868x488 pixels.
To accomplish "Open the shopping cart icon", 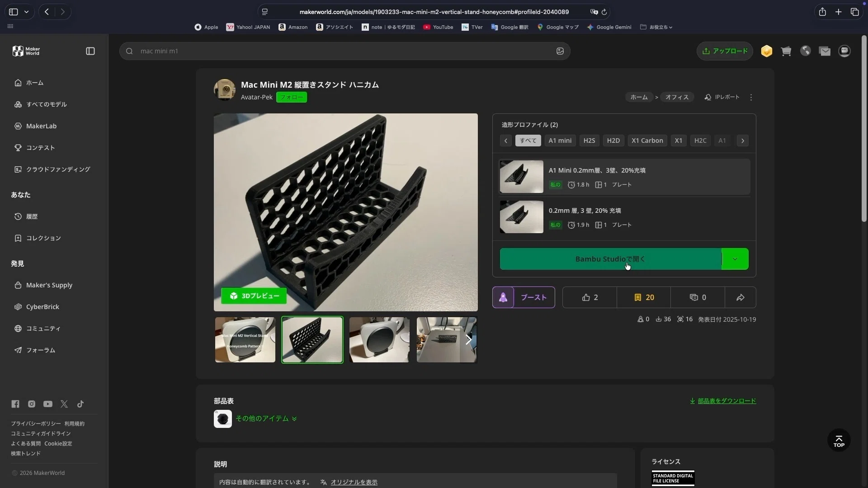I will pos(786,51).
